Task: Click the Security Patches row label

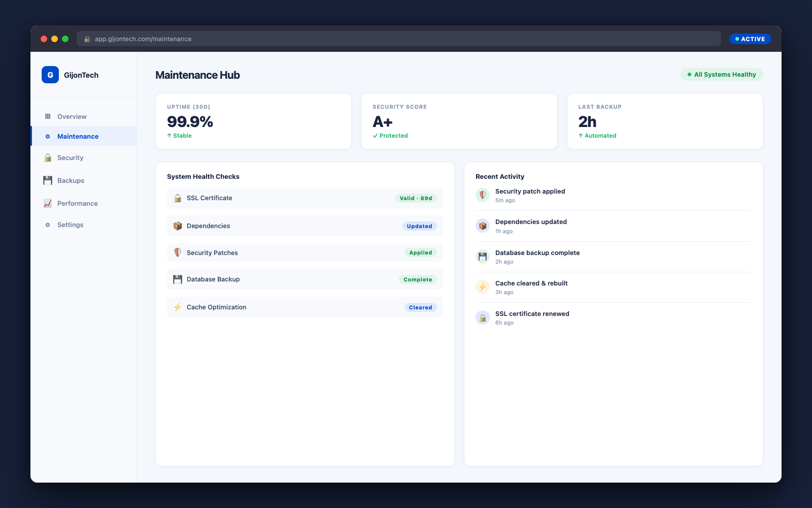Action: 212,253
